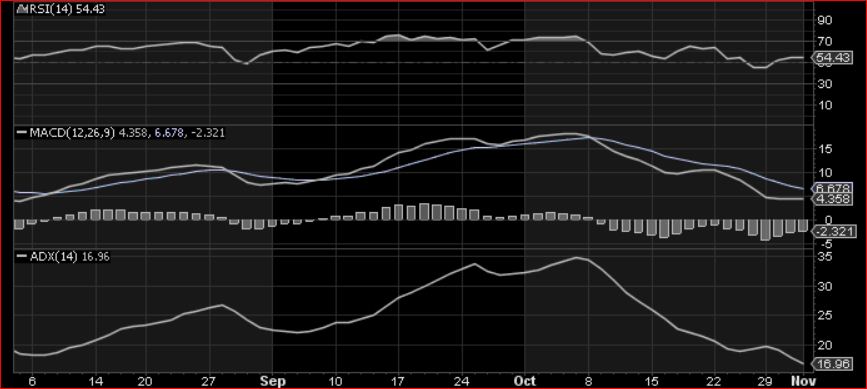This screenshot has width=867, height=389.
Task: Click the RSI(14) indicator label
Action: [46, 9]
